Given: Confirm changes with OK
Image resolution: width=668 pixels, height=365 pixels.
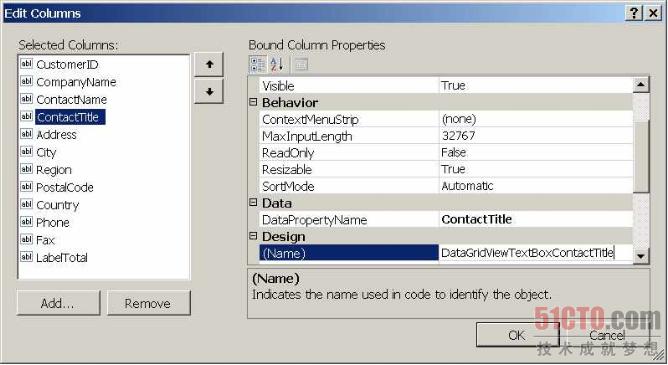Looking at the screenshot, I should pyautogui.click(x=517, y=335).
